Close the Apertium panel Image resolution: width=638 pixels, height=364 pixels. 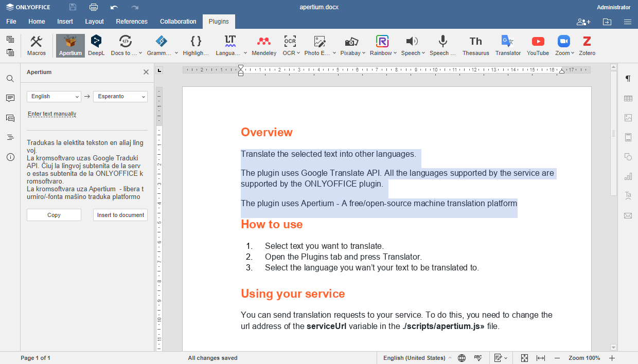coord(146,72)
